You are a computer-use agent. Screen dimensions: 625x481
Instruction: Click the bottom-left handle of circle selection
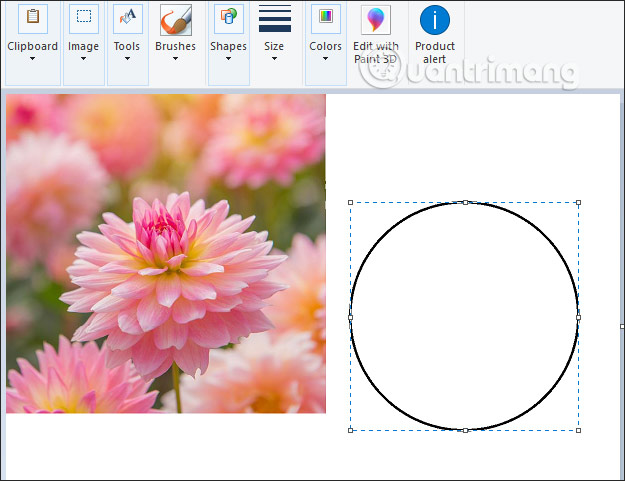[350, 430]
